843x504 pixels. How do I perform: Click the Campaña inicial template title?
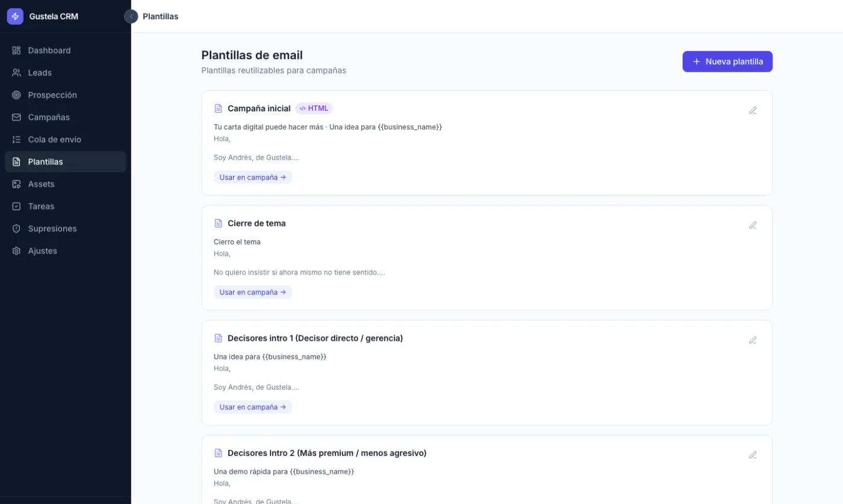[259, 108]
